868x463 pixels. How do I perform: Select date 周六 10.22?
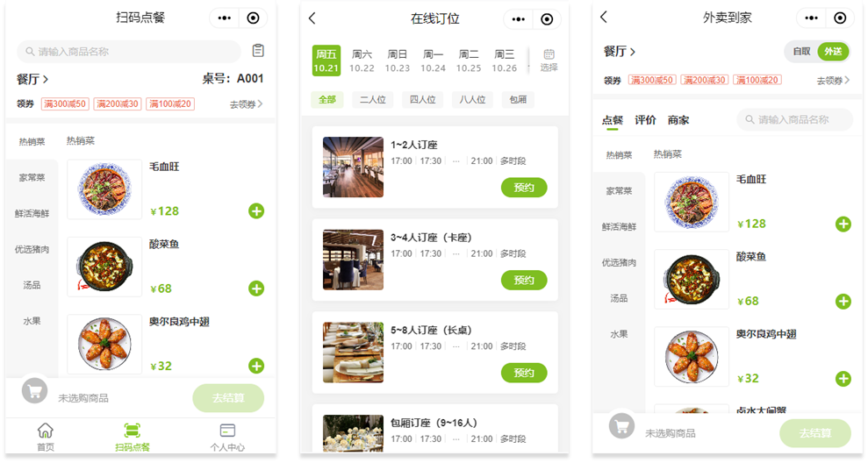(362, 61)
